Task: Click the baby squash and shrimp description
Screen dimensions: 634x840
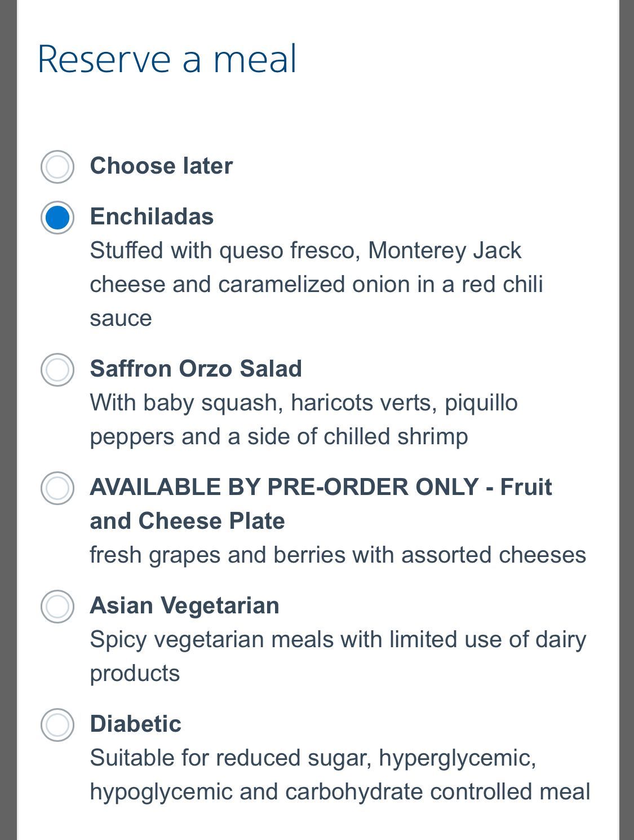Action: (303, 419)
